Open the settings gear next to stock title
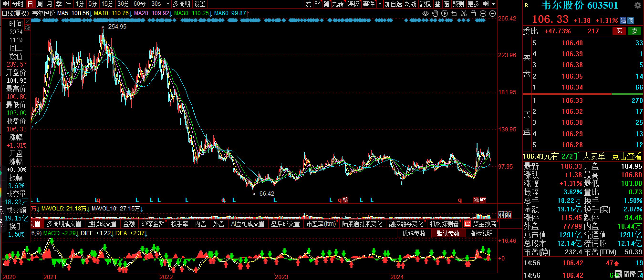 (638, 5)
